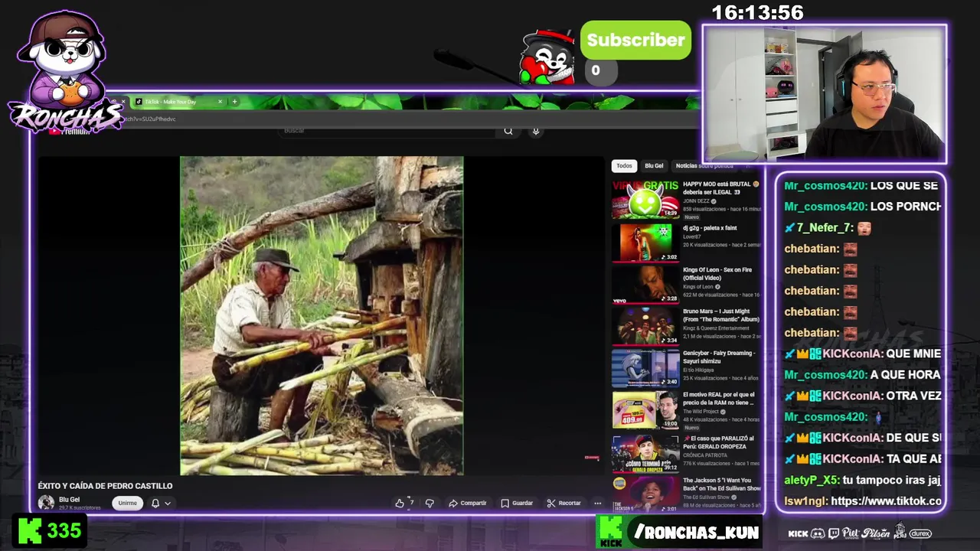
Task: Click the Pilsen sponsor logo
Action: pyautogui.click(x=876, y=533)
